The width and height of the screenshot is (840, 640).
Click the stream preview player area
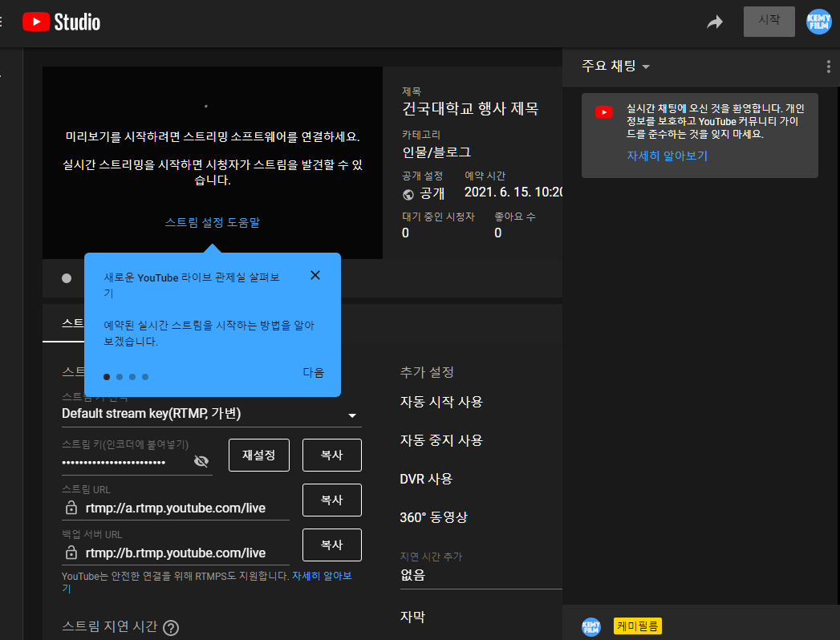click(x=212, y=162)
